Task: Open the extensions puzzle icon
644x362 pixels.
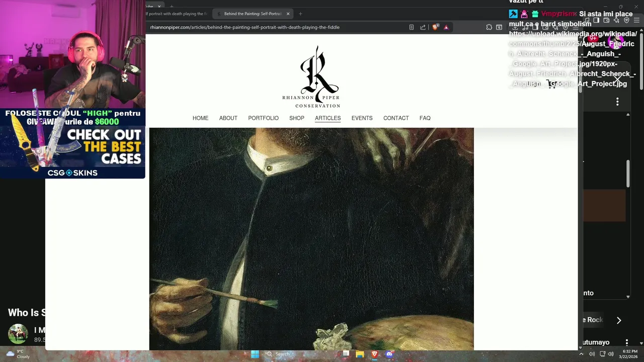Action: (489, 27)
